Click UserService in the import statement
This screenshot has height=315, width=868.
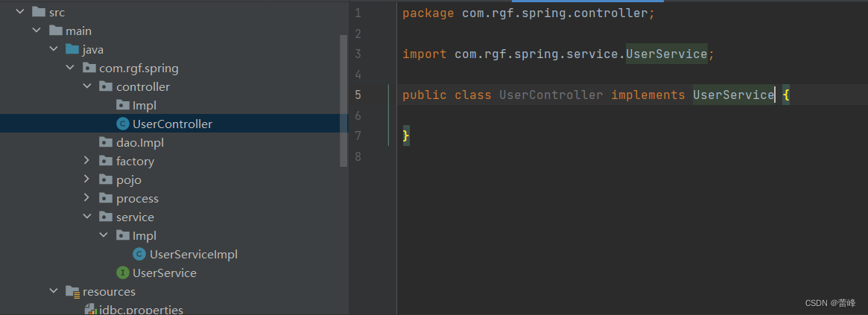pyautogui.click(x=667, y=54)
